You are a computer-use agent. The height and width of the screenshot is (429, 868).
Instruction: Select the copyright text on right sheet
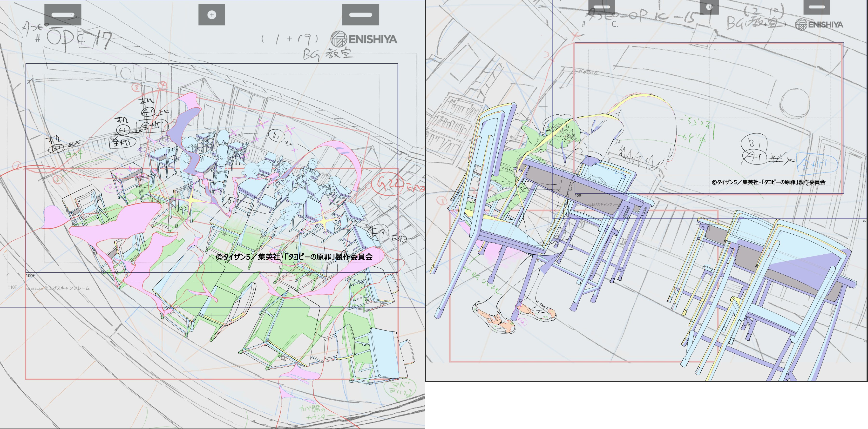769,182
